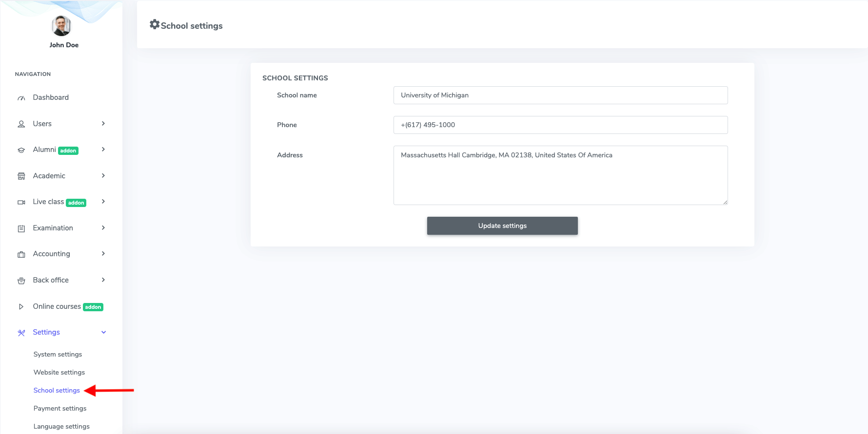Click the School name input field
The image size is (868, 434).
[561, 95]
